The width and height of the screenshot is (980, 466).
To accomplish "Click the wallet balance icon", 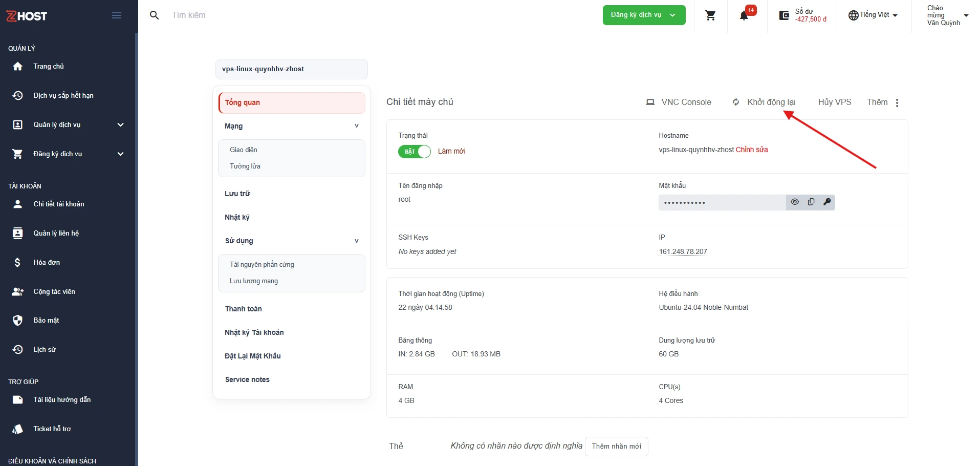I will tap(784, 15).
